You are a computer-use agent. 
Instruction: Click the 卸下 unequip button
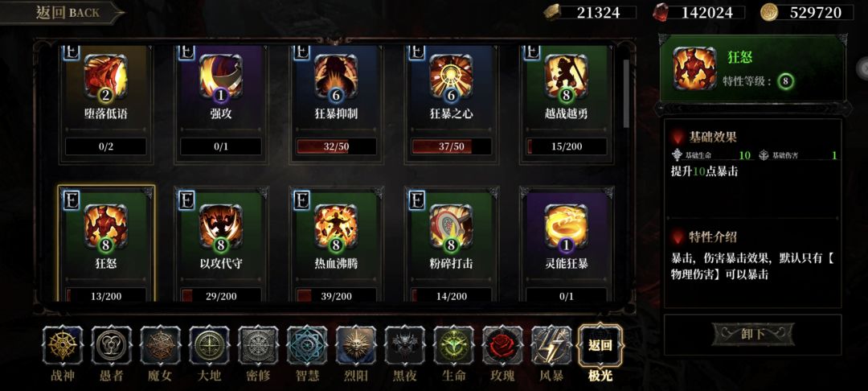tap(753, 335)
